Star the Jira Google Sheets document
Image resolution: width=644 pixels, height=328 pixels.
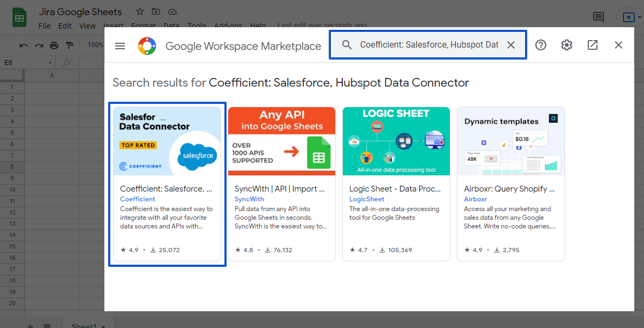point(140,11)
